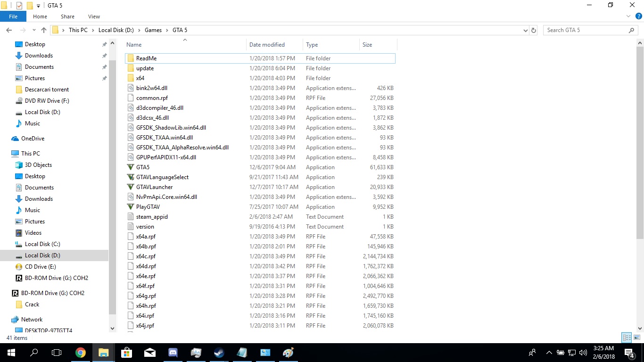
Task: Click Games in the address breadcrumb
Action: click(x=153, y=30)
